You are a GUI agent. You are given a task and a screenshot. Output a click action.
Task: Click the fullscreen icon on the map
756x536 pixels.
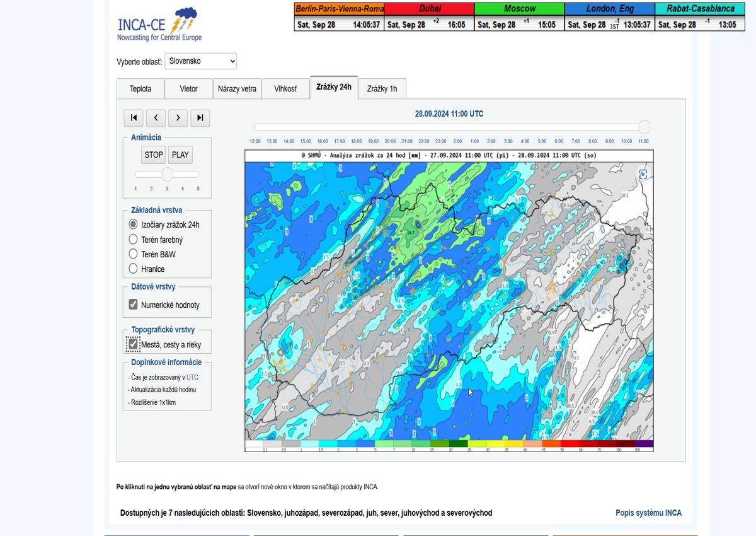coord(643,175)
